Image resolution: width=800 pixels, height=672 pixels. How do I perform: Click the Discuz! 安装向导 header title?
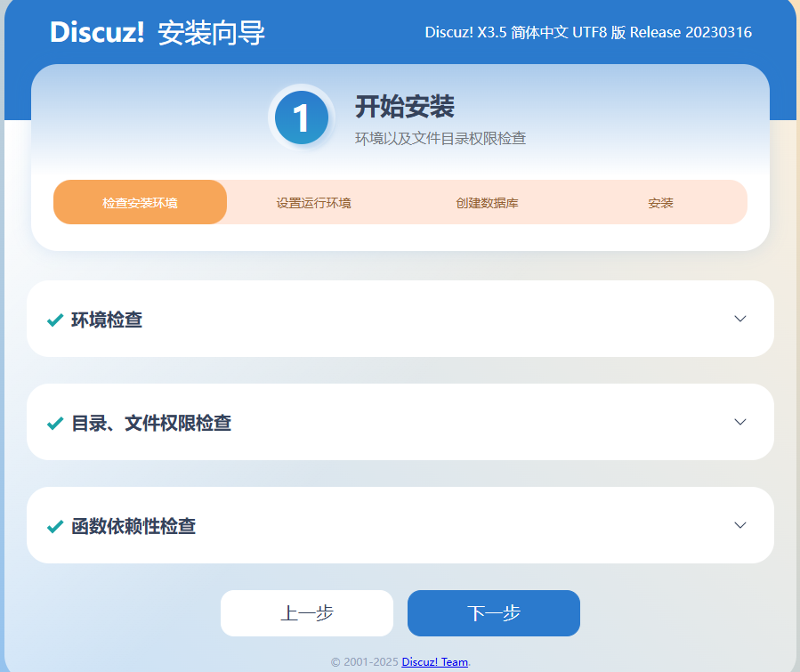tap(158, 32)
